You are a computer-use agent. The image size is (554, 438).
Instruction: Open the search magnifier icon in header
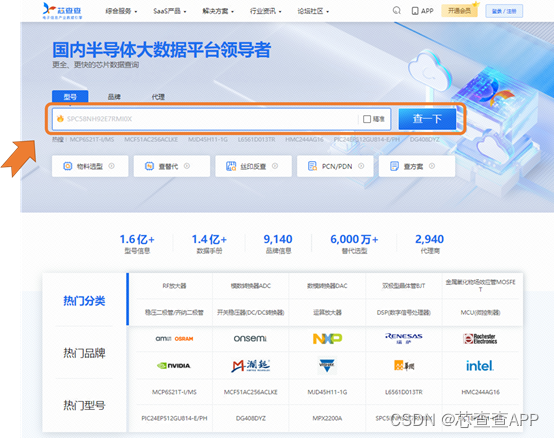click(396, 11)
